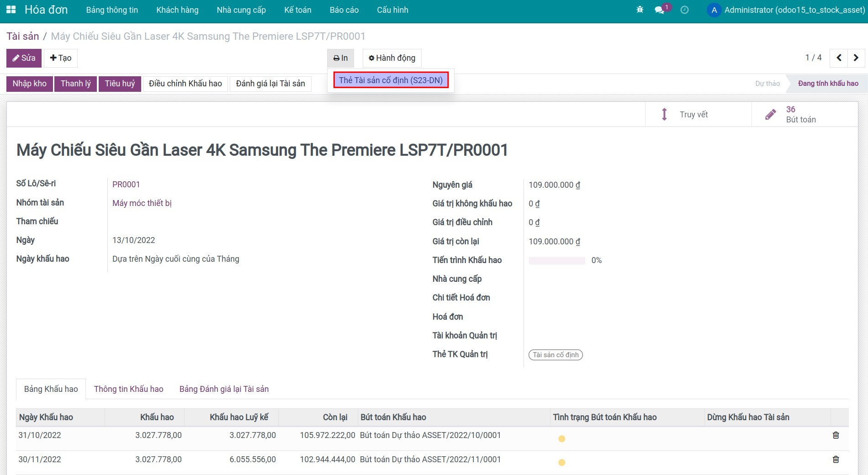868x475 pixels.
Task: Expand the Hành động action dropdown
Action: 392,58
